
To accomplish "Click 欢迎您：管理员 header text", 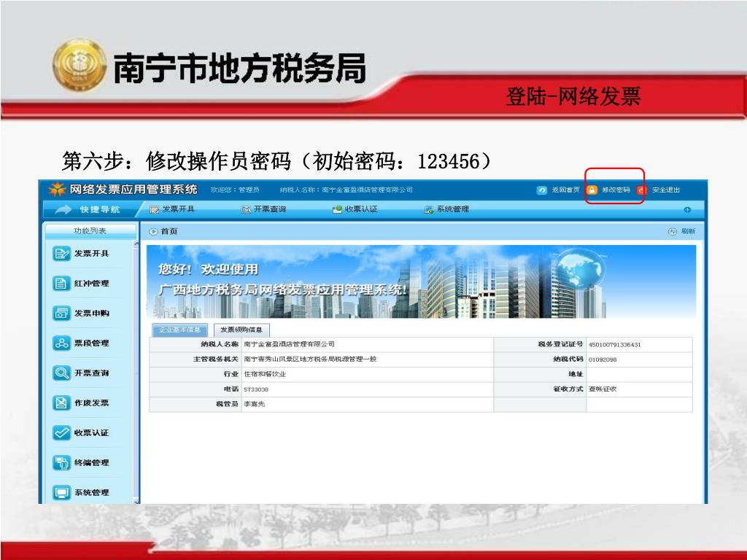I will (235, 190).
